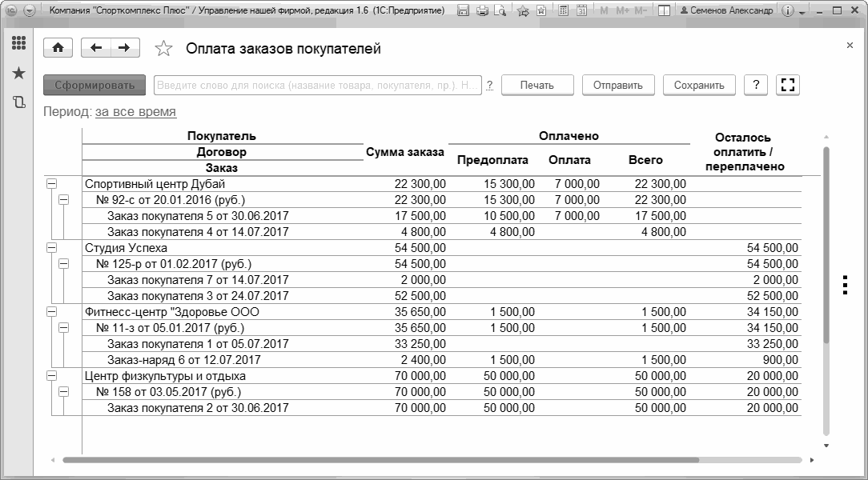Open the history icon in left sidebar
This screenshot has width=868, height=480.
(x=19, y=102)
